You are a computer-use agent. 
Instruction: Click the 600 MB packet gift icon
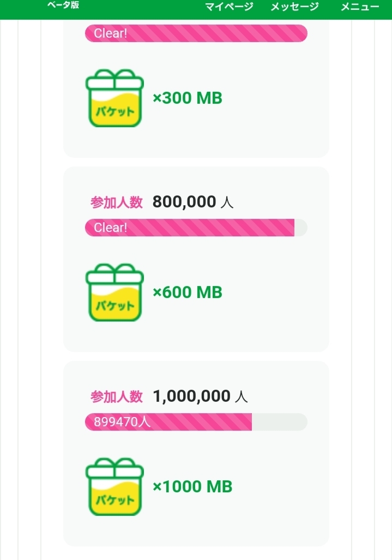tap(114, 293)
